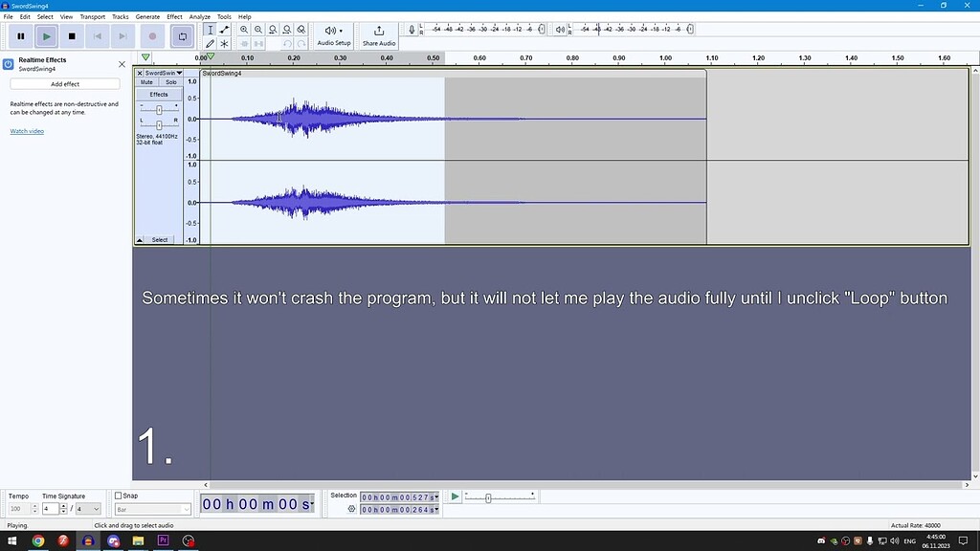Click Play-at-Speed green button

click(x=455, y=496)
